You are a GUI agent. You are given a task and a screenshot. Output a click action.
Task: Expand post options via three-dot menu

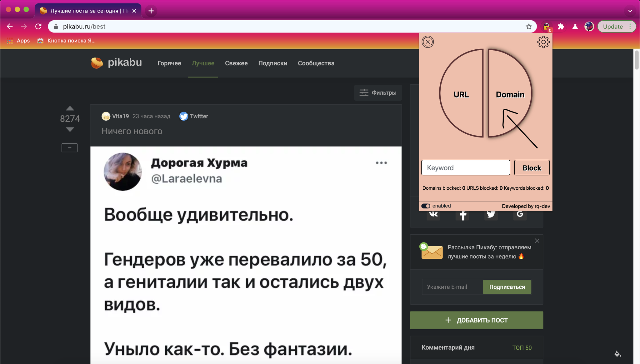381,163
